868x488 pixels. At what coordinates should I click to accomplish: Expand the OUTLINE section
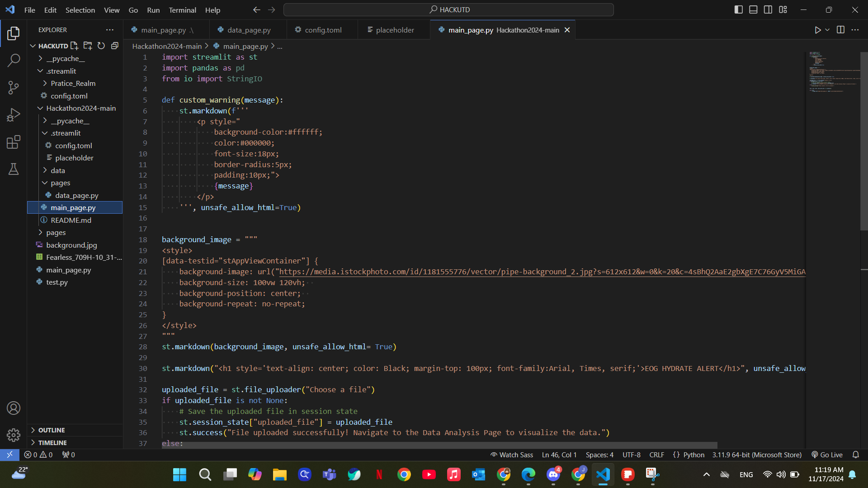[x=52, y=430]
